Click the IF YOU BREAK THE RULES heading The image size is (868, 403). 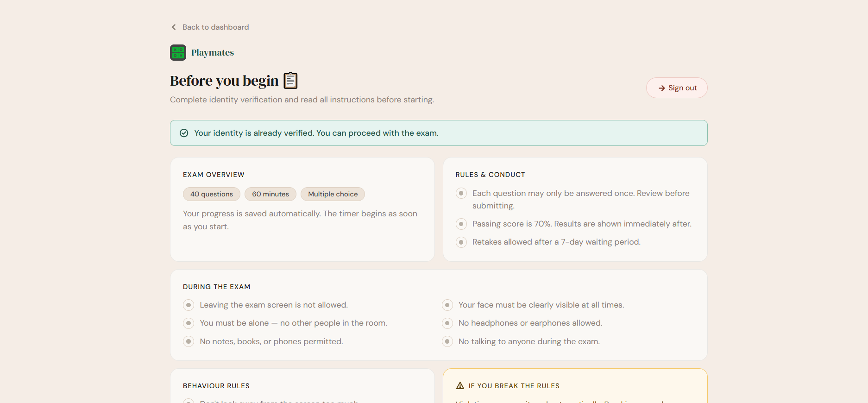(514, 386)
